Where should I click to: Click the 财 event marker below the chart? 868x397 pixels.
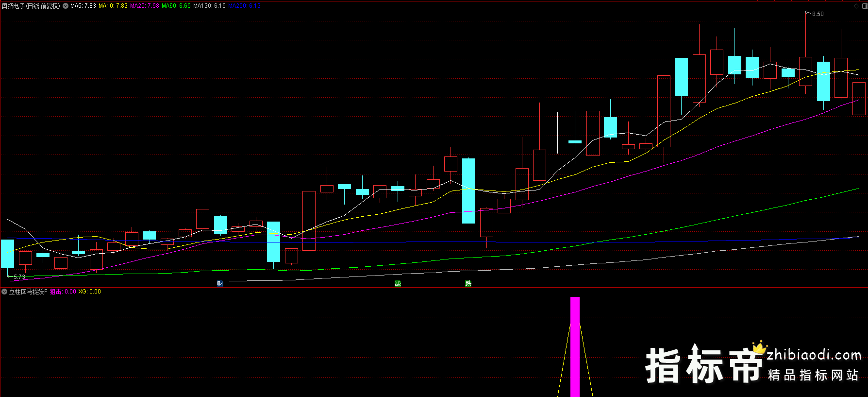point(220,284)
